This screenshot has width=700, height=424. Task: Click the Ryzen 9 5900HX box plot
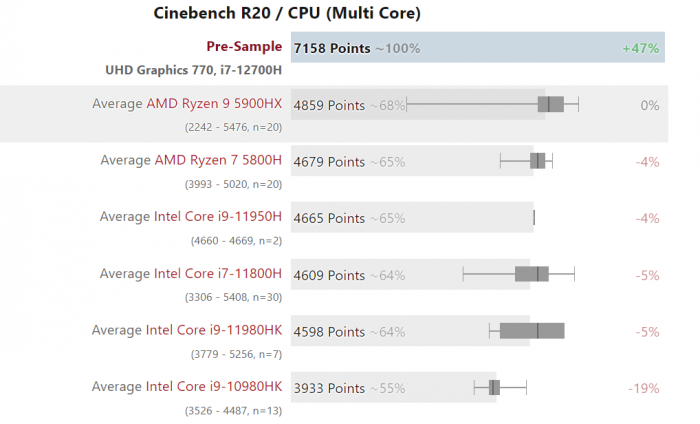tap(551, 104)
